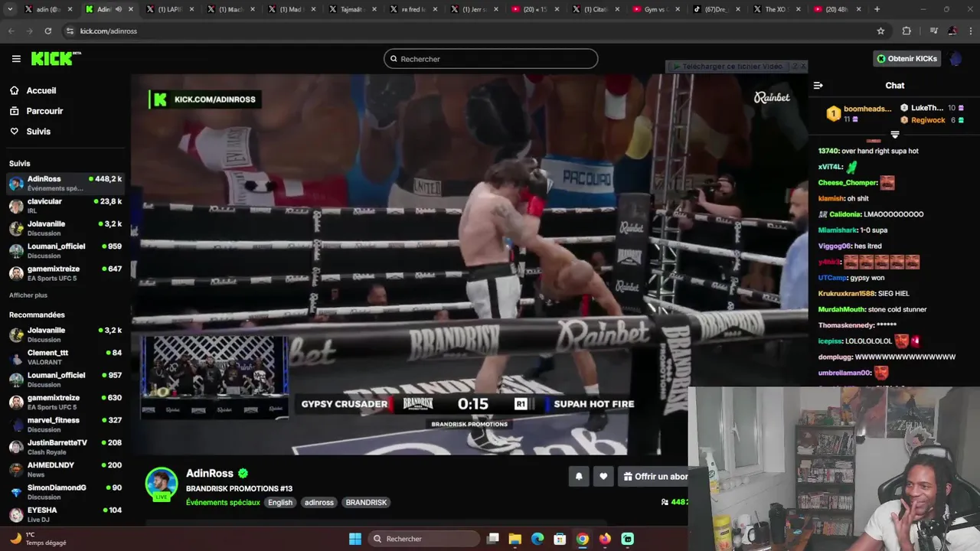This screenshot has height=551, width=980.
Task: Open the Événements spéciaux category link
Action: pyautogui.click(x=223, y=503)
